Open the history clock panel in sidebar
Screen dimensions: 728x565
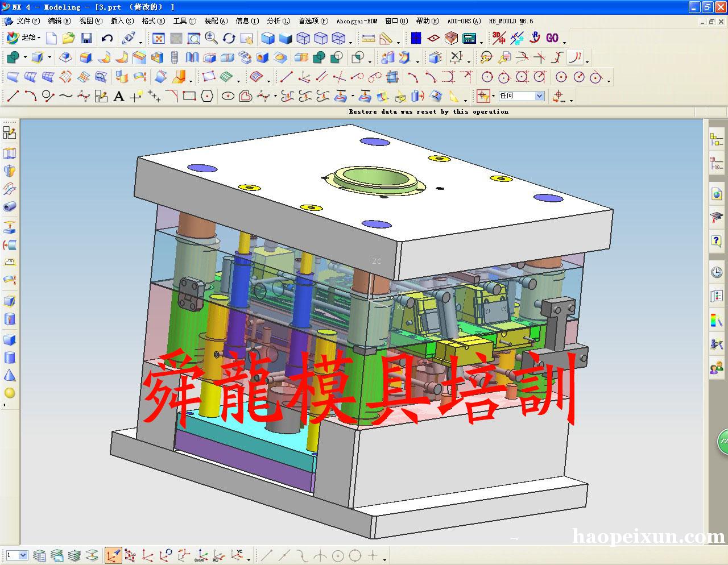tap(717, 272)
